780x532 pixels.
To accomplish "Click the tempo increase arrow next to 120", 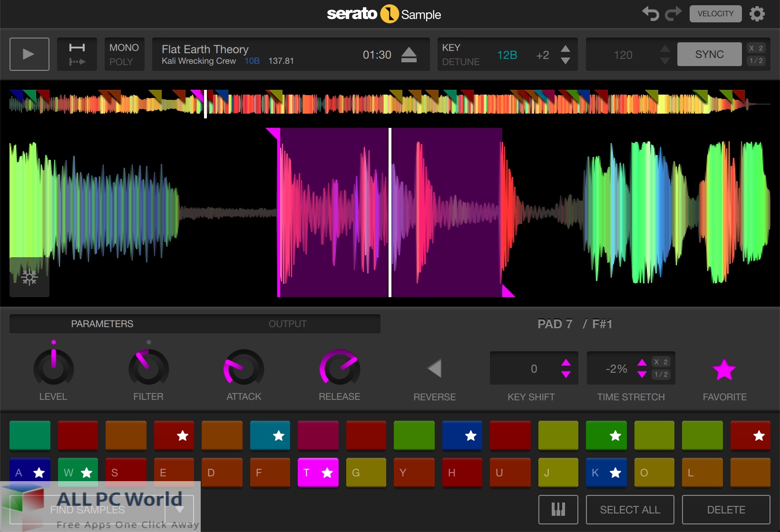I will point(664,49).
